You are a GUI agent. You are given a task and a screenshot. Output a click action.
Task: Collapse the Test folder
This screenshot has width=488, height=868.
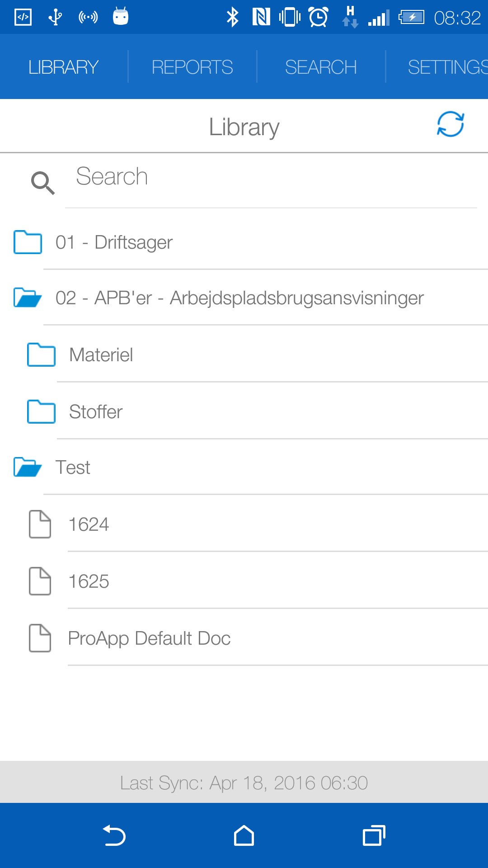tap(72, 467)
